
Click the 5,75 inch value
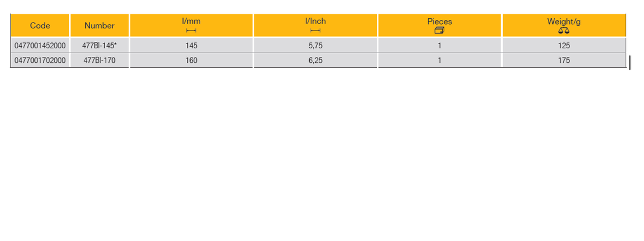point(315,46)
